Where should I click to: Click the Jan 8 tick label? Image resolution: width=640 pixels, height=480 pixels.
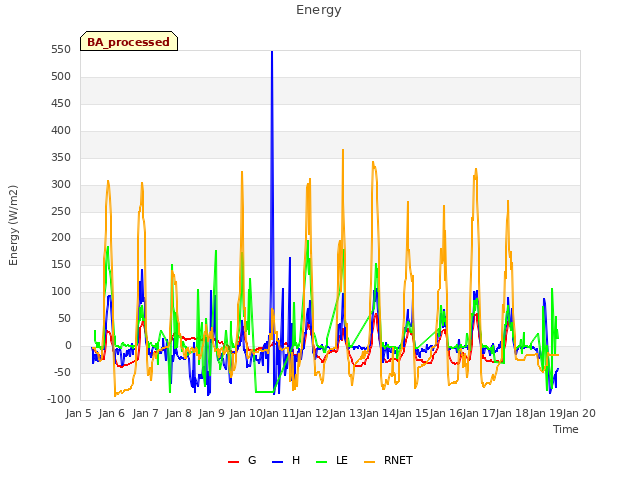point(179,413)
